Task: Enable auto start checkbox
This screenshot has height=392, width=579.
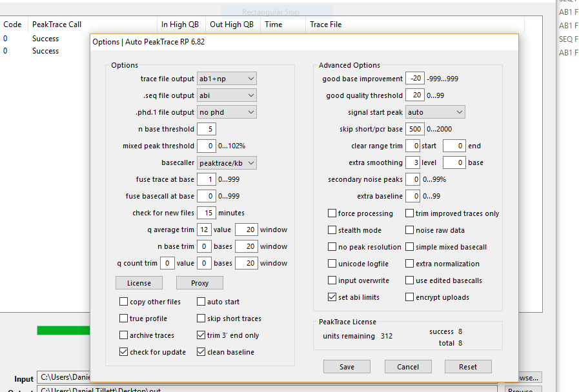Action: point(201,302)
